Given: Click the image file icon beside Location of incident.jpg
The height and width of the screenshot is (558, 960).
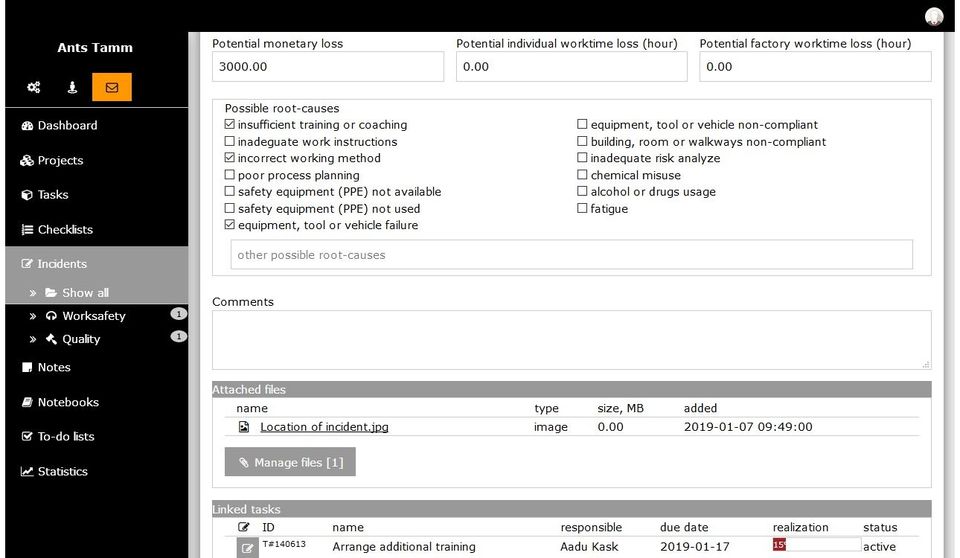Looking at the screenshot, I should pos(244,427).
